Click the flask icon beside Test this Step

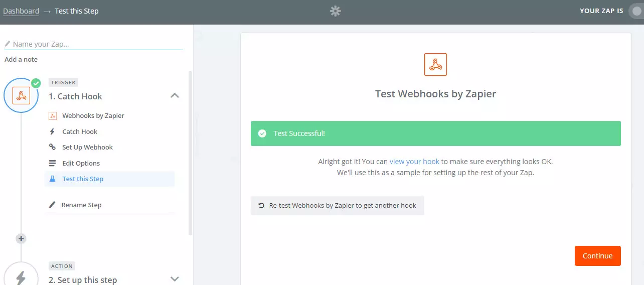coord(52,179)
